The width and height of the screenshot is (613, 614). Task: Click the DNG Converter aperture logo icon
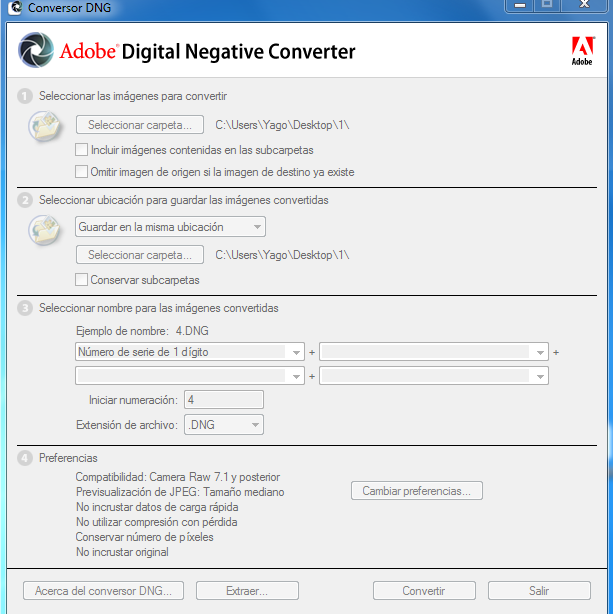click(x=36, y=50)
